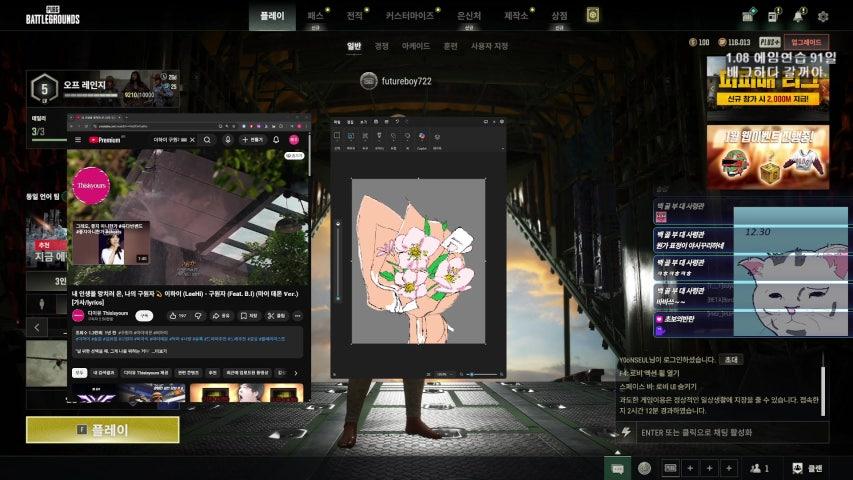Select the 훈련 mode tab

click(x=450, y=46)
